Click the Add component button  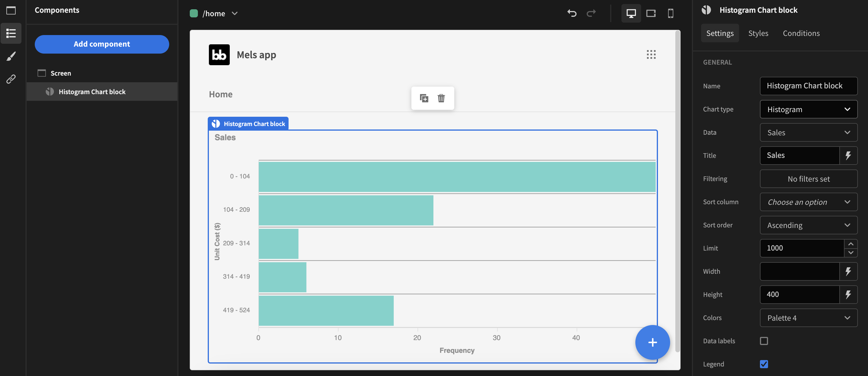click(x=102, y=44)
